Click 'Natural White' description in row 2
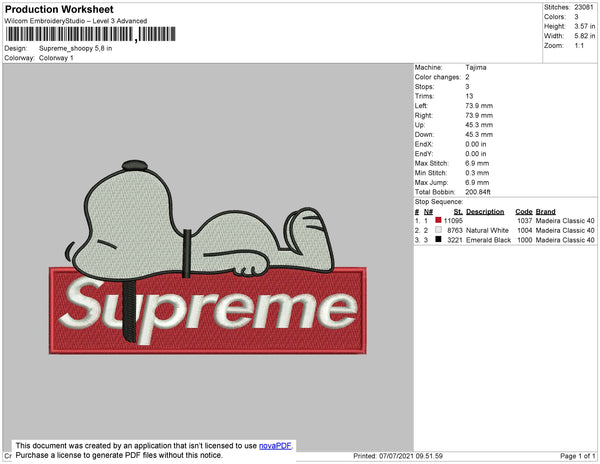Image resolution: width=600 pixels, height=464 pixels. click(487, 230)
